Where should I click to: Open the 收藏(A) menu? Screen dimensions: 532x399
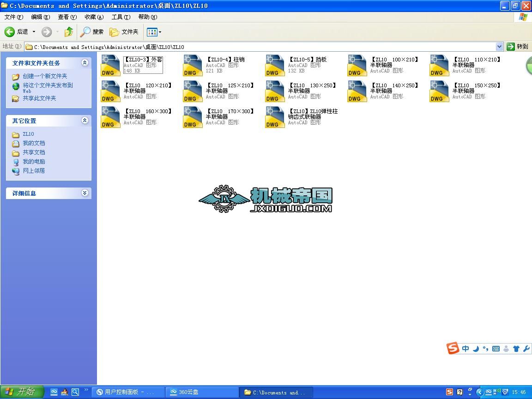94,17
